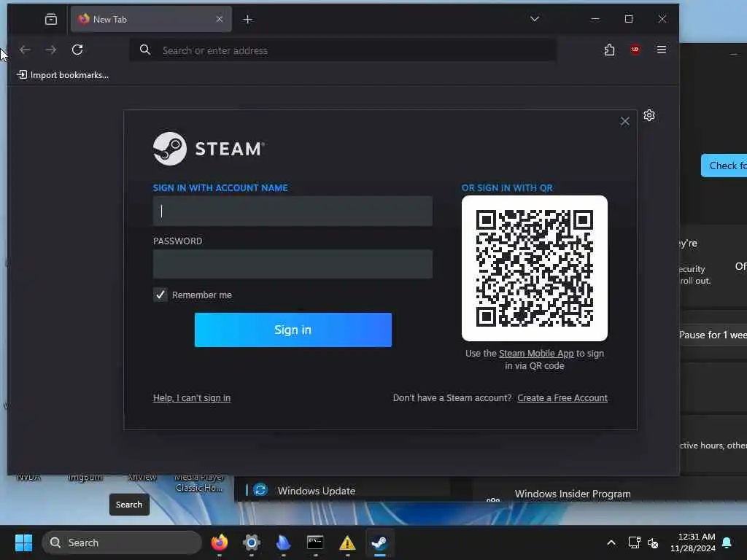This screenshot has height=560, width=747.
Task: Click the taskbar Search box
Action: [122, 542]
